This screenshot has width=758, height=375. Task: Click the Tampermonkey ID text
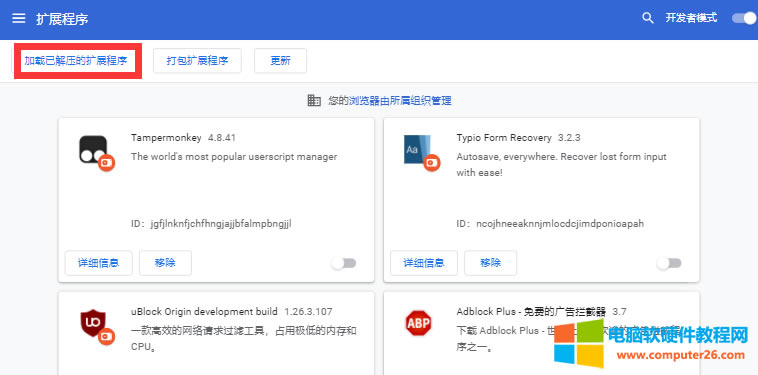(211, 224)
